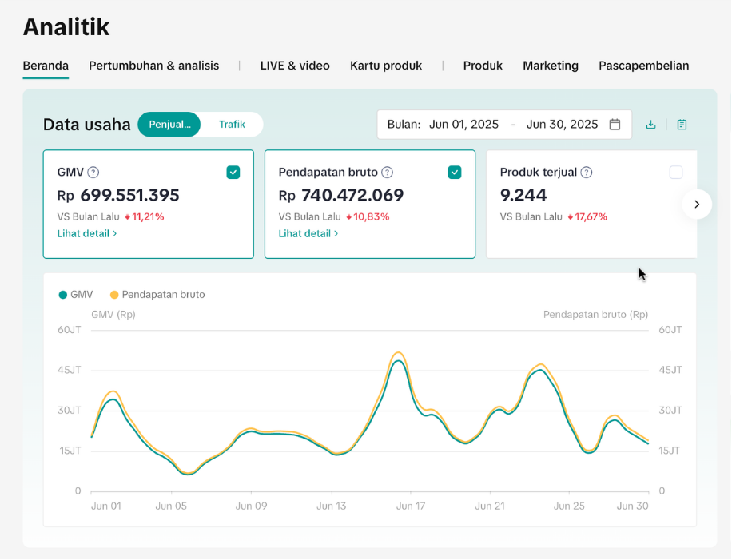Uncheck the Pendapatan bruto checkbox
The image size is (732, 560).
(455, 173)
